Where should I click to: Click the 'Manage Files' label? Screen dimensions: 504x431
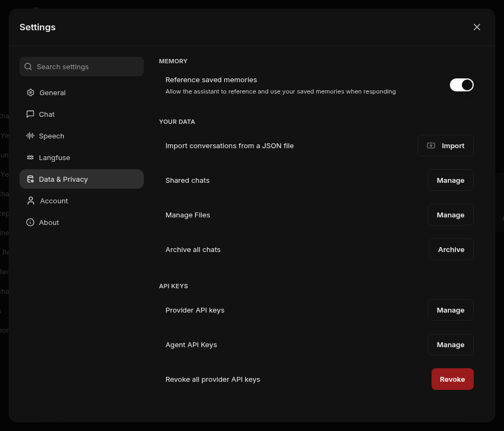(x=188, y=215)
